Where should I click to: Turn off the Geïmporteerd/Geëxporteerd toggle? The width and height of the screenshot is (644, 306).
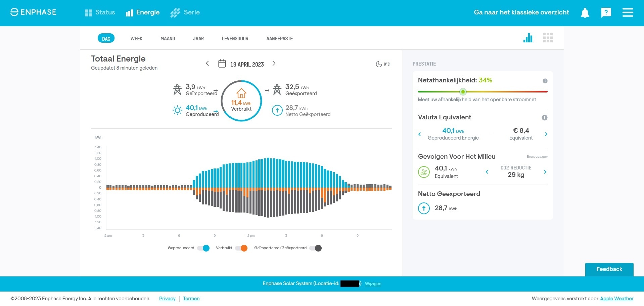[316, 248]
